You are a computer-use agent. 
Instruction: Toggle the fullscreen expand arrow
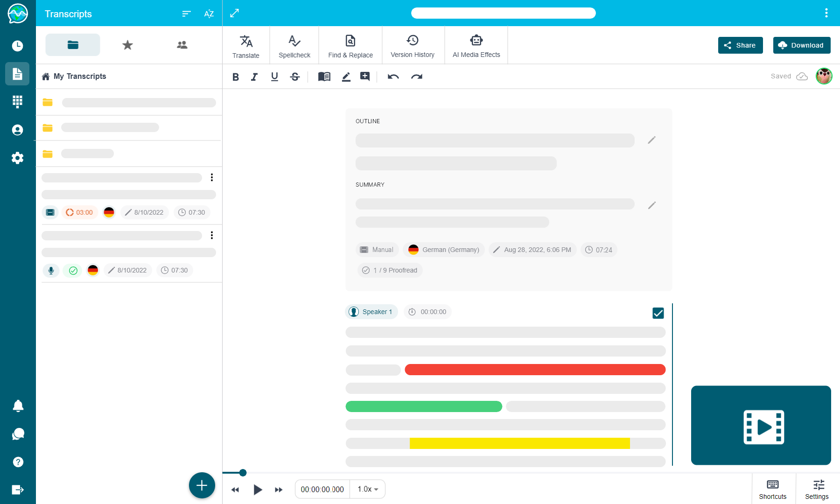tap(235, 13)
